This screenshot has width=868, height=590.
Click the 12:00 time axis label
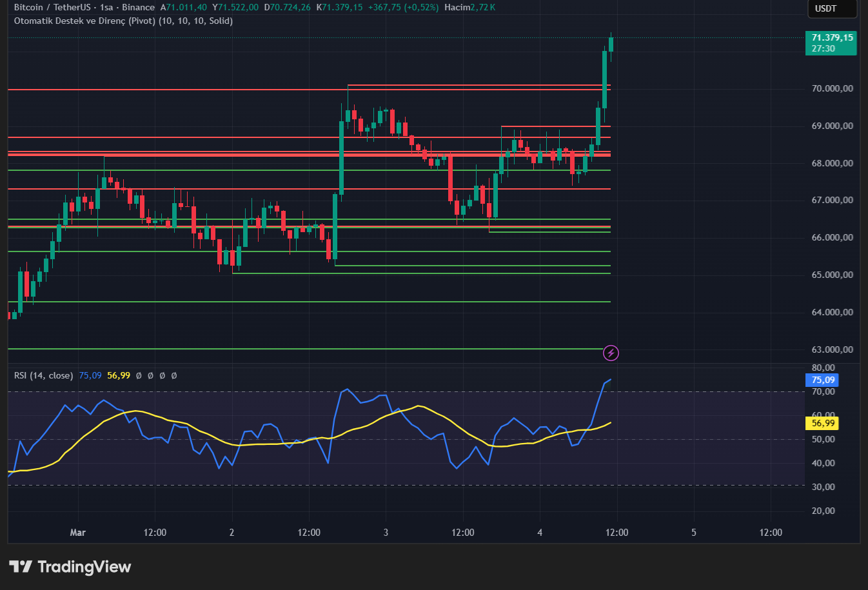pyautogui.click(x=155, y=533)
